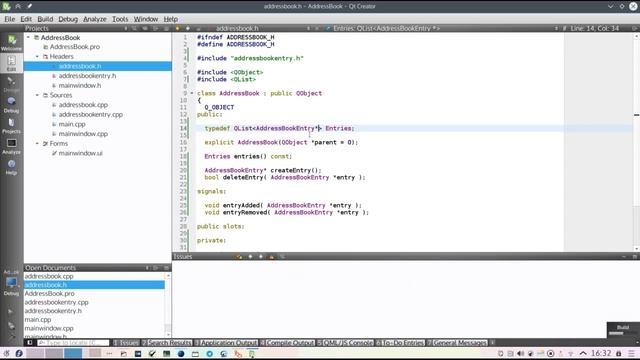The width and height of the screenshot is (640, 360).
Task: Click the volume icon in system tray
Action: [x=520, y=353]
